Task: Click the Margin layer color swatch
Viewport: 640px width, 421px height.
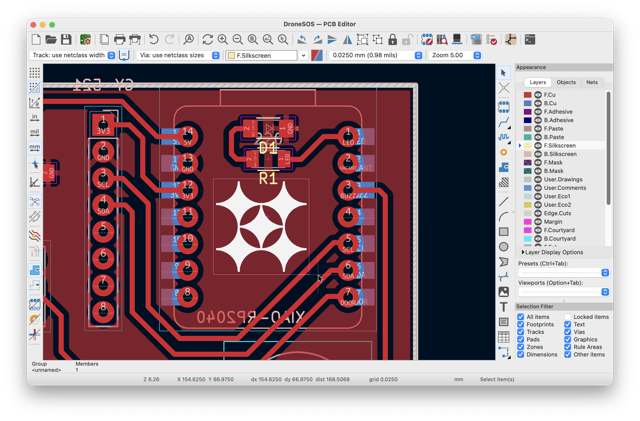Action: pyautogui.click(x=527, y=222)
